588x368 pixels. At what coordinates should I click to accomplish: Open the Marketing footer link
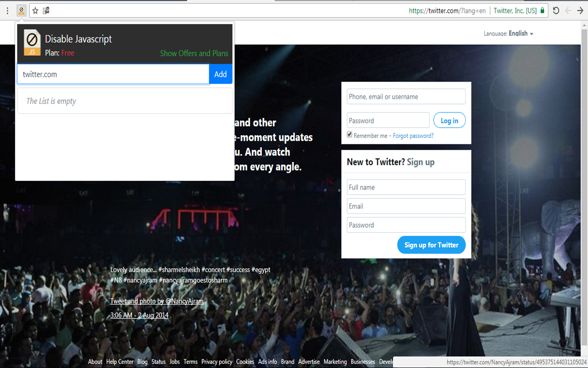point(335,362)
